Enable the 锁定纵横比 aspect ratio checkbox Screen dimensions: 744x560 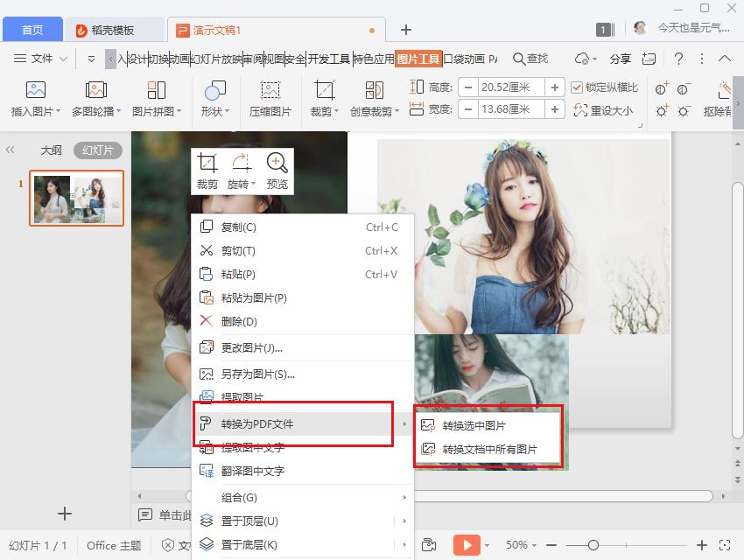(576, 87)
